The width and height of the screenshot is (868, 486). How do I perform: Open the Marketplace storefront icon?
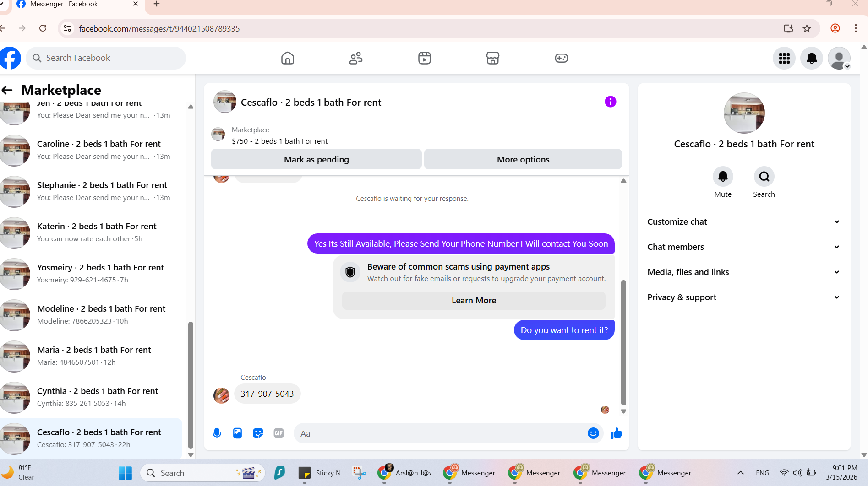[x=493, y=58]
